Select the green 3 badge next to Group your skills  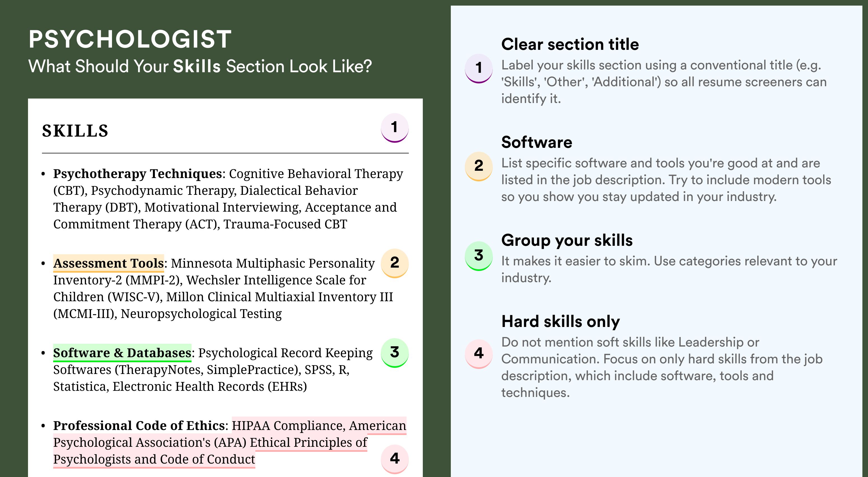coord(479,256)
